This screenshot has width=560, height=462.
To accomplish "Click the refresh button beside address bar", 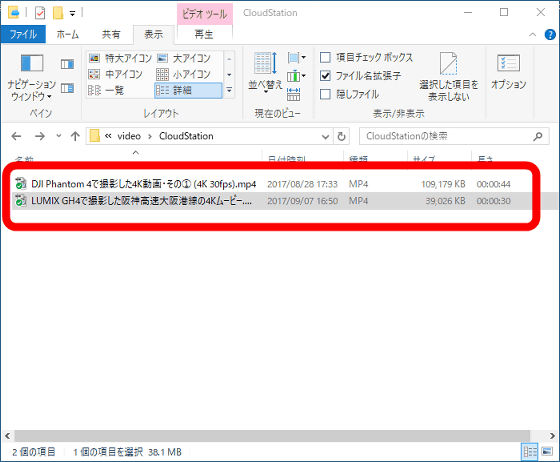I will click(341, 136).
